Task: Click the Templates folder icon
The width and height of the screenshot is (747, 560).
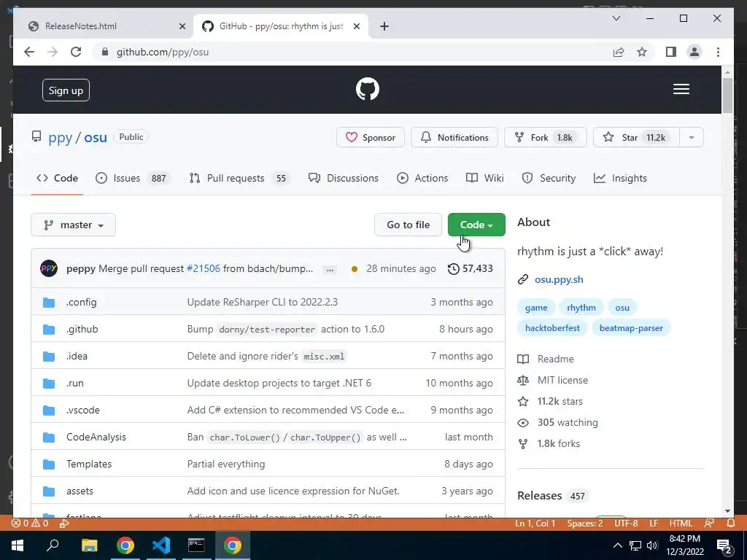Action: (49, 464)
